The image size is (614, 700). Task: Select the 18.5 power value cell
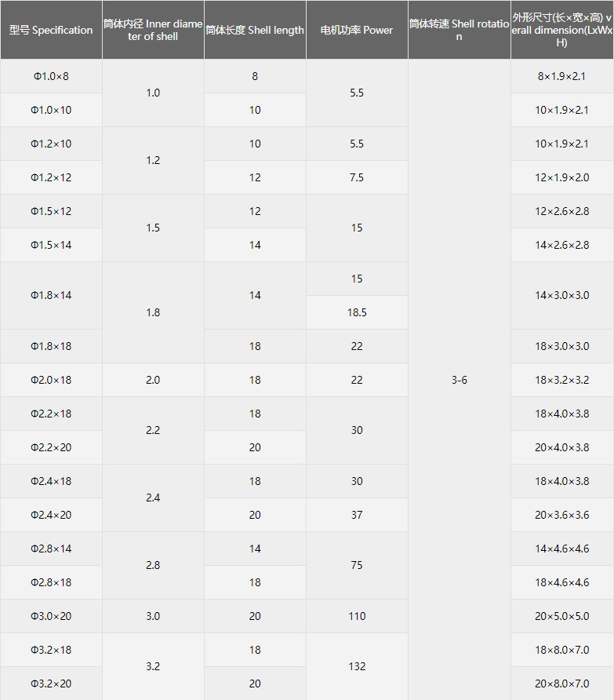click(x=357, y=312)
